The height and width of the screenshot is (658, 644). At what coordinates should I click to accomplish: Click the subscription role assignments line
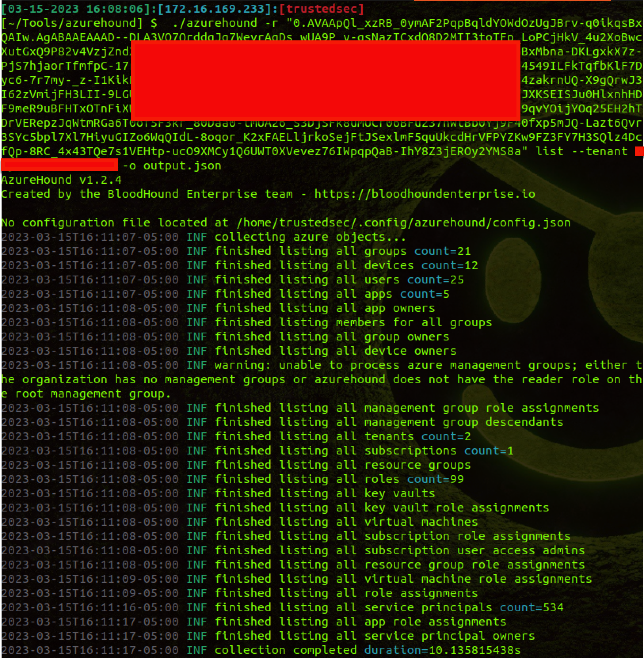click(x=392, y=536)
